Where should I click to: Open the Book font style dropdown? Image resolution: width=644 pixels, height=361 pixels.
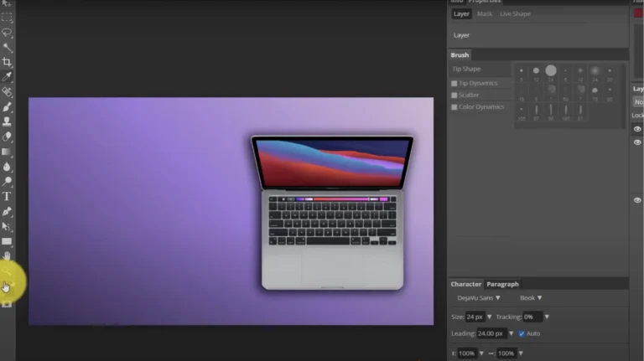point(531,298)
